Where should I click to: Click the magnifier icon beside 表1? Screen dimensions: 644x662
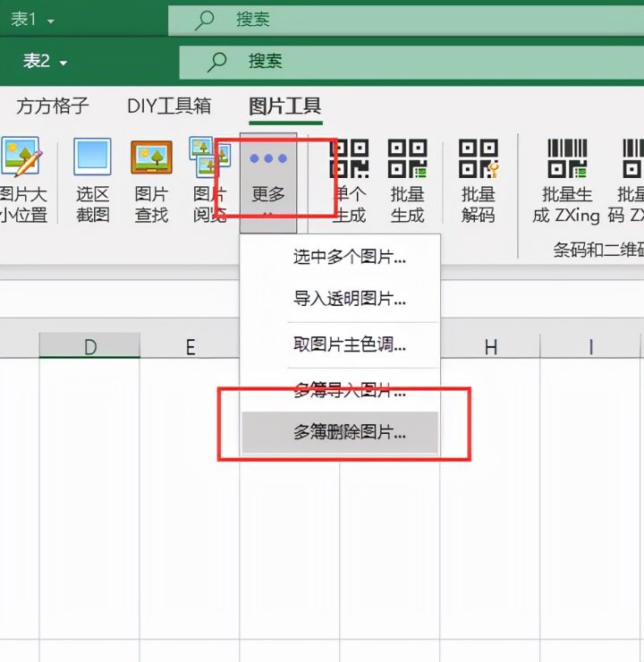[205, 20]
